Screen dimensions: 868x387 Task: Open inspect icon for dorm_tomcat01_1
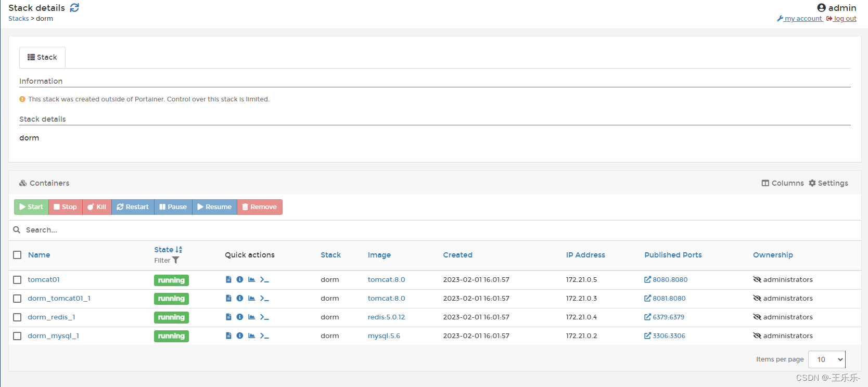click(x=240, y=299)
